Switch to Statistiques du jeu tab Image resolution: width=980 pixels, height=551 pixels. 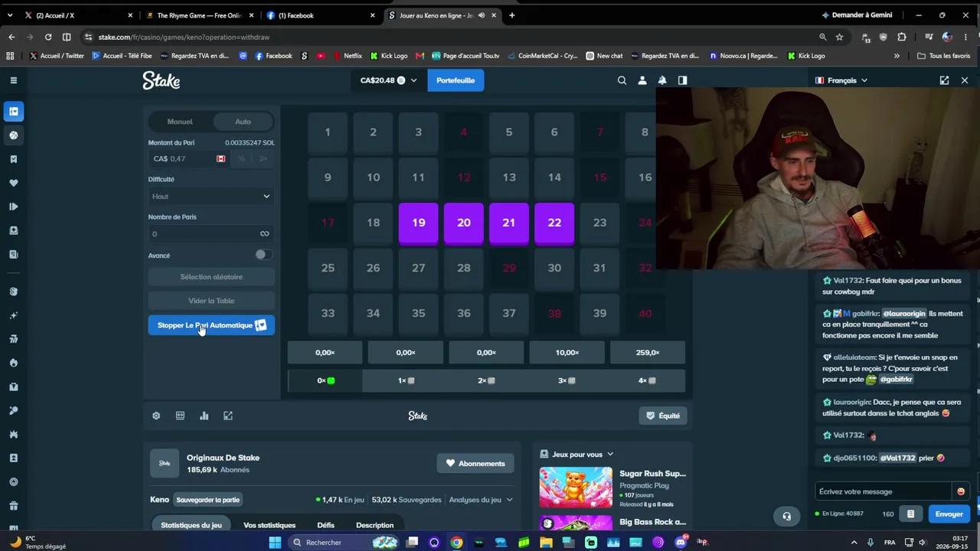coord(191,525)
